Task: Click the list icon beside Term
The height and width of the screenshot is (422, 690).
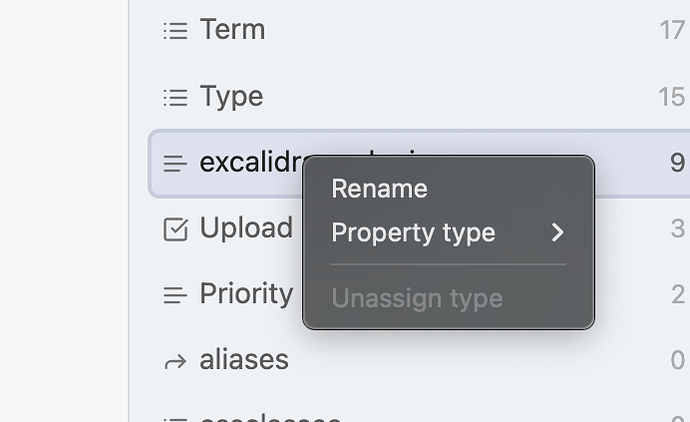Action: 176,31
